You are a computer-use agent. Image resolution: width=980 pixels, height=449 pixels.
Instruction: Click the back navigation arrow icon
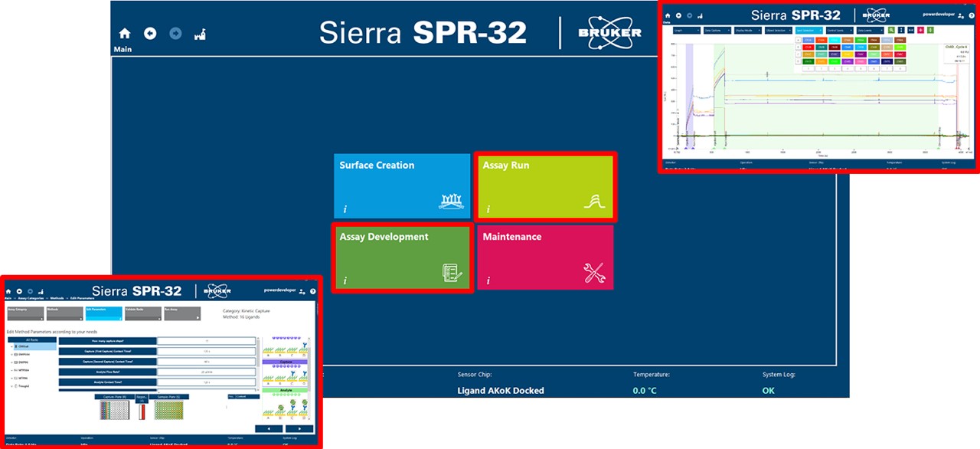pos(150,33)
